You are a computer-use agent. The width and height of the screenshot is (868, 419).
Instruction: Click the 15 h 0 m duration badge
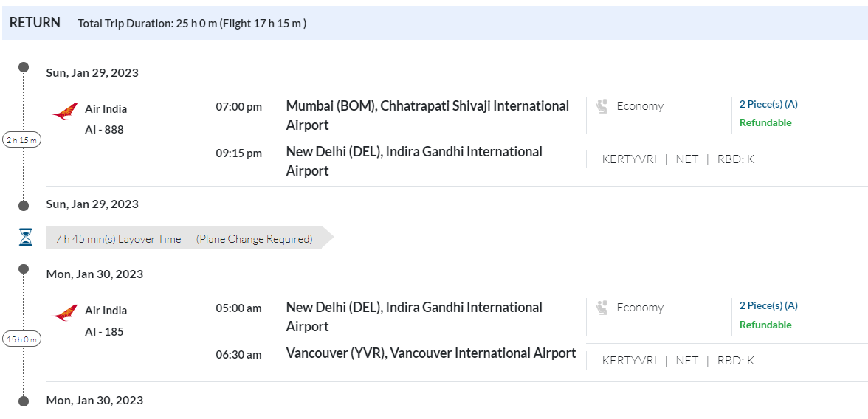pyautogui.click(x=22, y=339)
